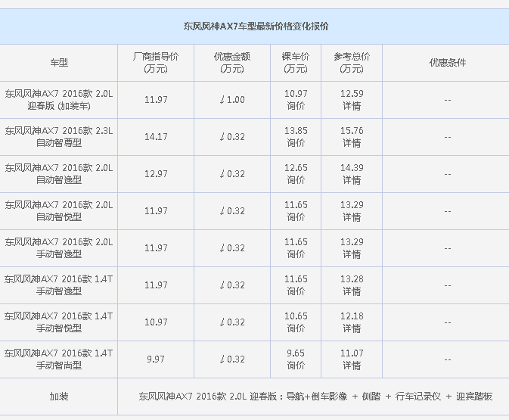Click 0.32 discount in 2.3L 自动智尊型 row
This screenshot has width=509, height=420.
click(232, 137)
